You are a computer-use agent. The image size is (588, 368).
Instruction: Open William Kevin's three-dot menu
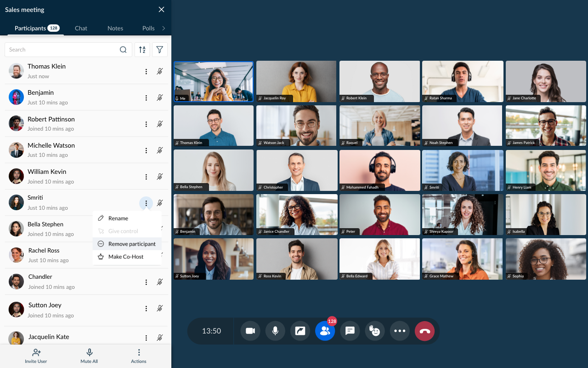(x=146, y=177)
